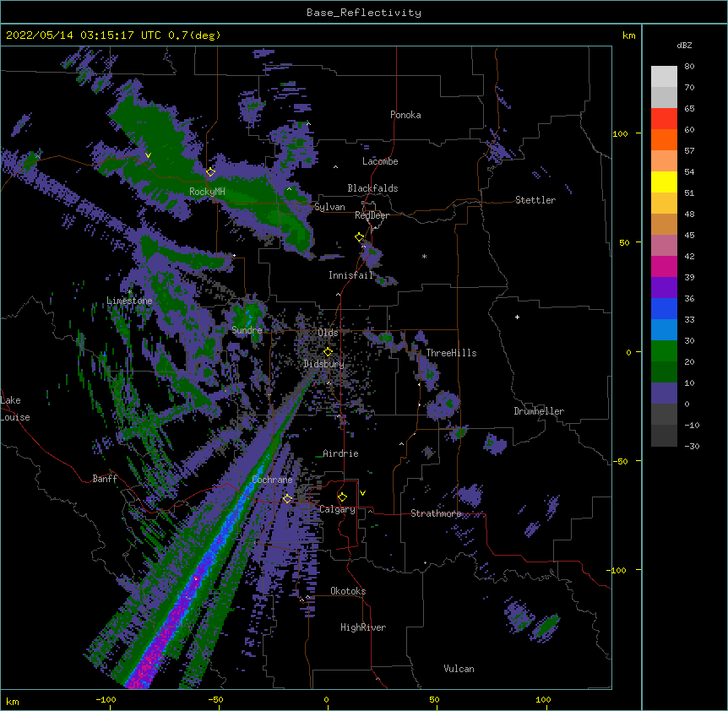Screen dimensions: 728x711
Task: Select the Stettler city label
Action: 535,200
